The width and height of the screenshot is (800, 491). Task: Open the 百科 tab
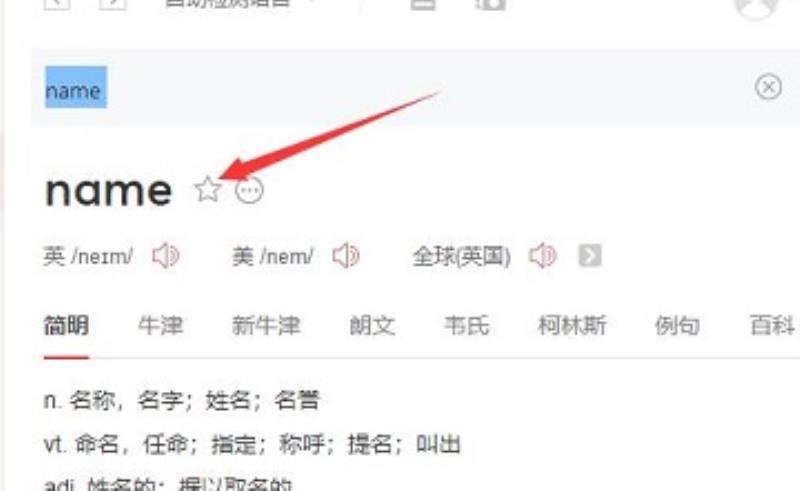point(772,326)
